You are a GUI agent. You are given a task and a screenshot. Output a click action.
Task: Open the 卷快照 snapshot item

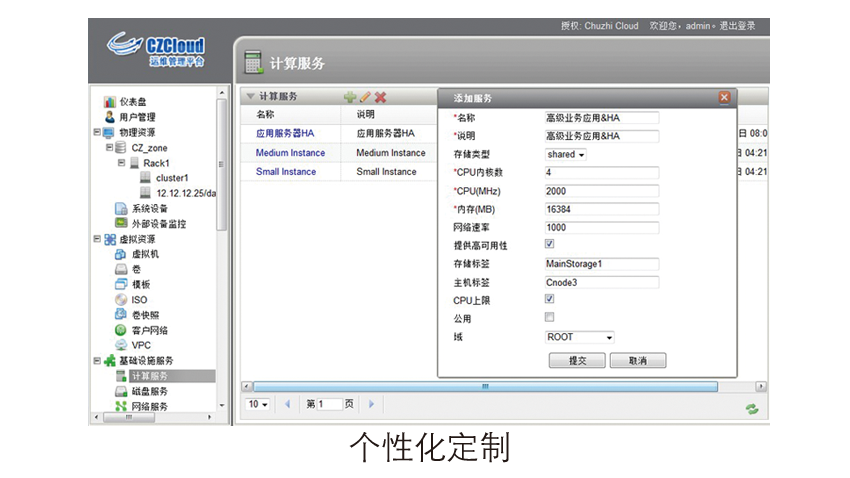tap(145, 315)
